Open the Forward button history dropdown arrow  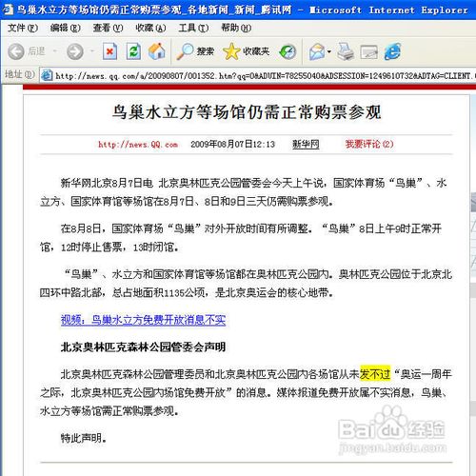[92, 50]
